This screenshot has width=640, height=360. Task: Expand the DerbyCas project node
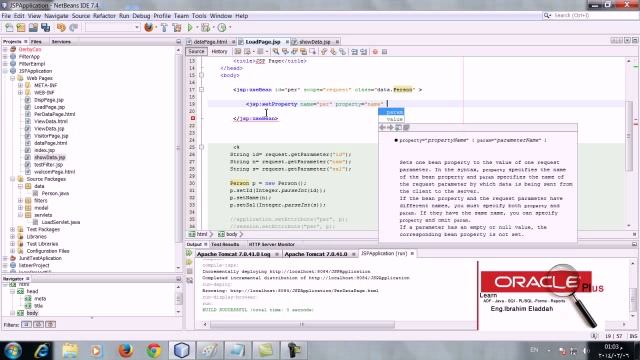(x=5, y=49)
